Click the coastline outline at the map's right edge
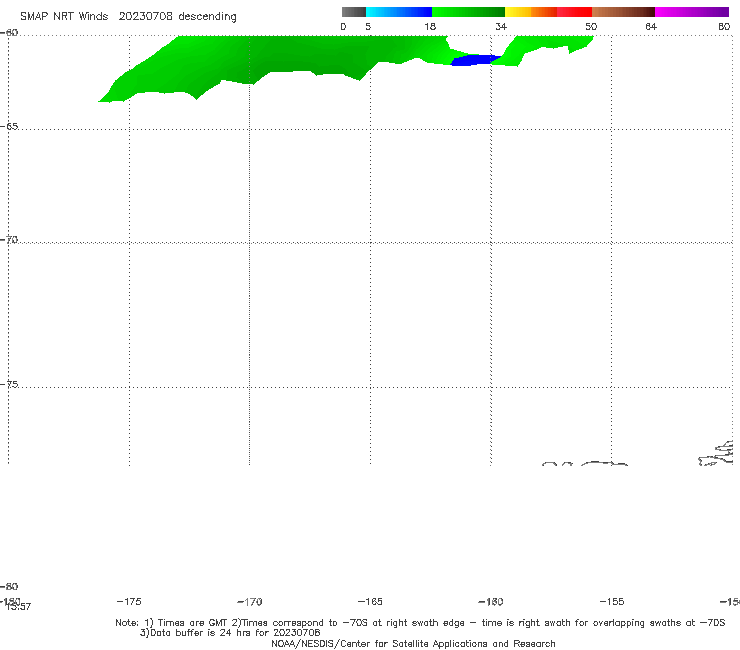740x650 pixels. click(x=717, y=454)
